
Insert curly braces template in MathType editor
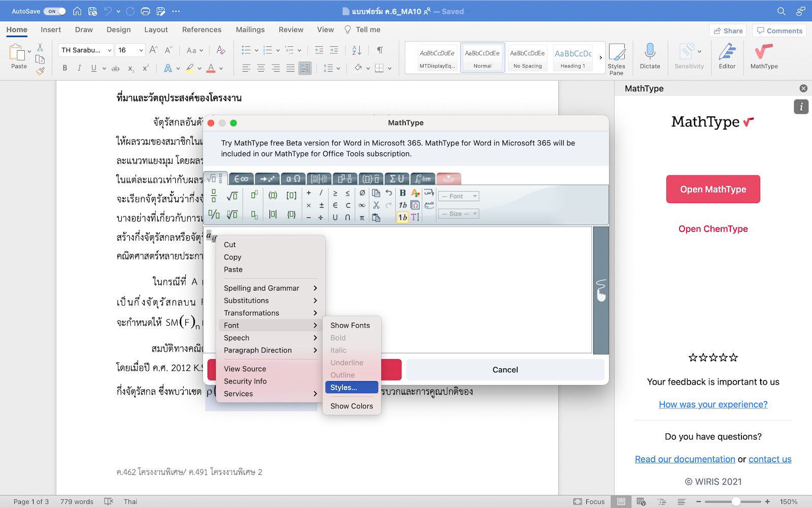pos(291,214)
